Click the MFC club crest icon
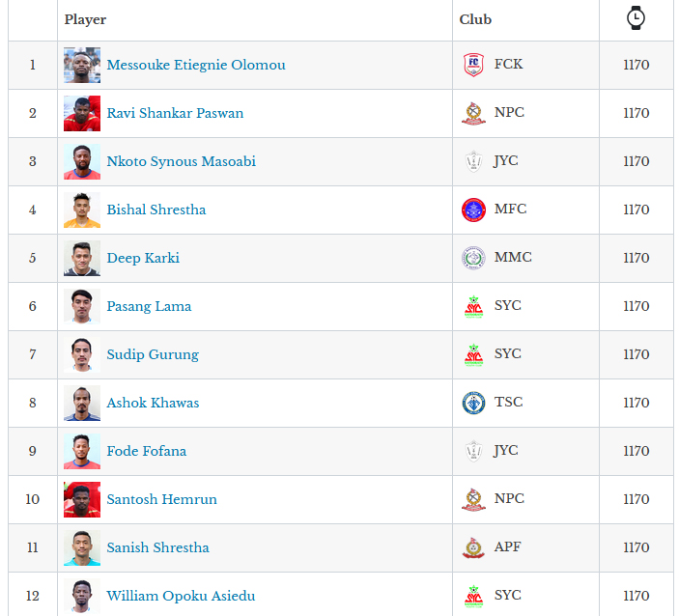The width and height of the screenshot is (679, 616). [473, 210]
